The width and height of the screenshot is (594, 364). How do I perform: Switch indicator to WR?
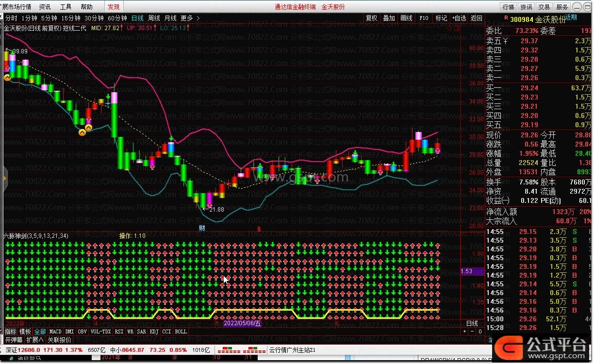(131, 331)
